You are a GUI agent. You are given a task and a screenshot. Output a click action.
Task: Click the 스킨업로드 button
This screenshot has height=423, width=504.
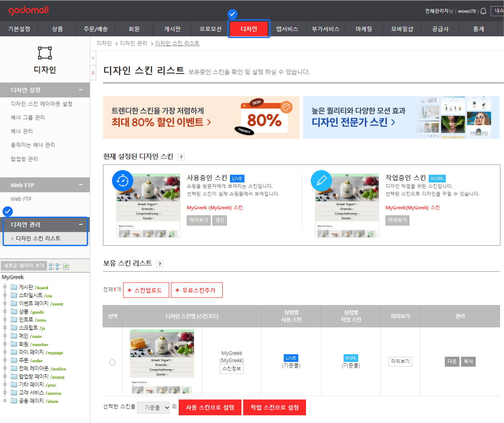point(146,290)
